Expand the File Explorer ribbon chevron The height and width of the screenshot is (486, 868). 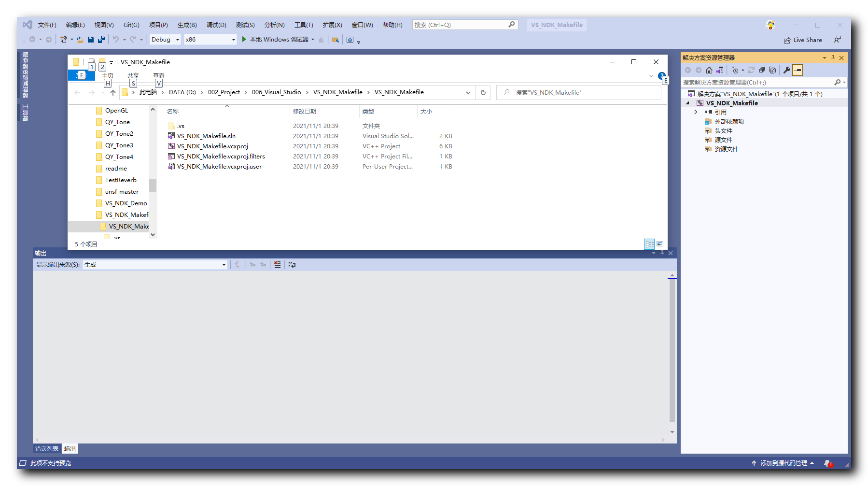tap(651, 76)
